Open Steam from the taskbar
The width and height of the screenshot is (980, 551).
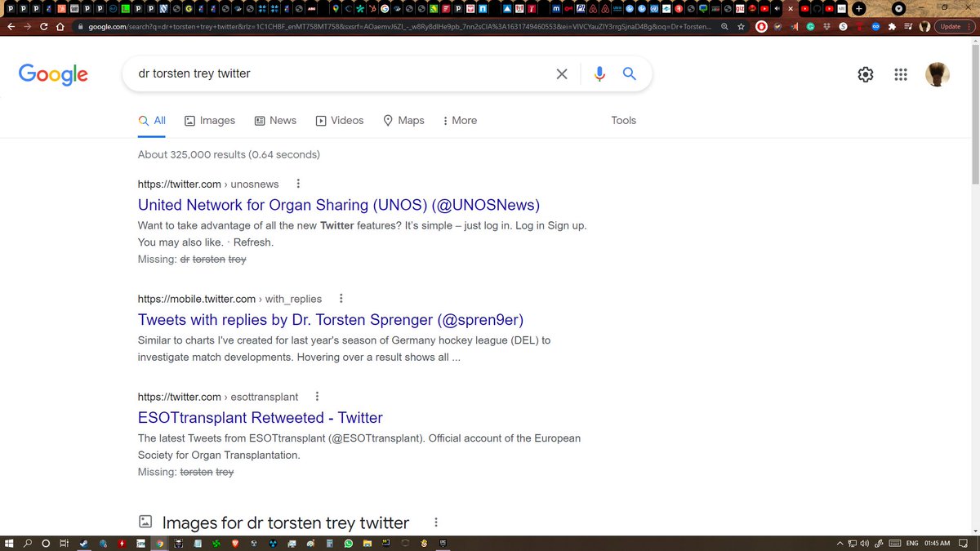(84, 543)
